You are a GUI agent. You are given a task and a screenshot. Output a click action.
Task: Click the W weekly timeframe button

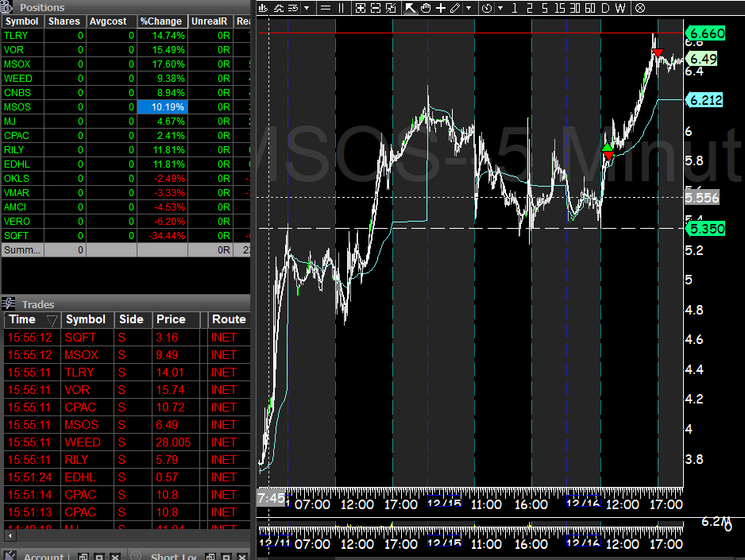620,8
